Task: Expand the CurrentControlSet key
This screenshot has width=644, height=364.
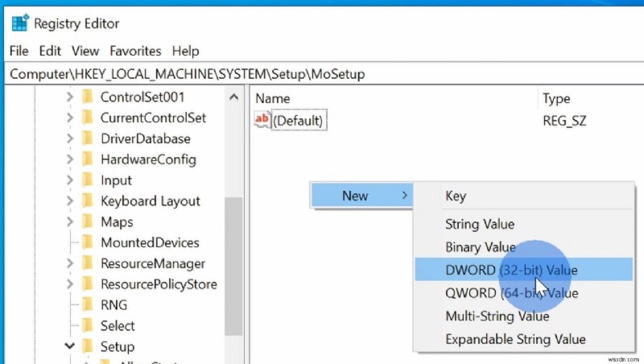Action: click(70, 118)
